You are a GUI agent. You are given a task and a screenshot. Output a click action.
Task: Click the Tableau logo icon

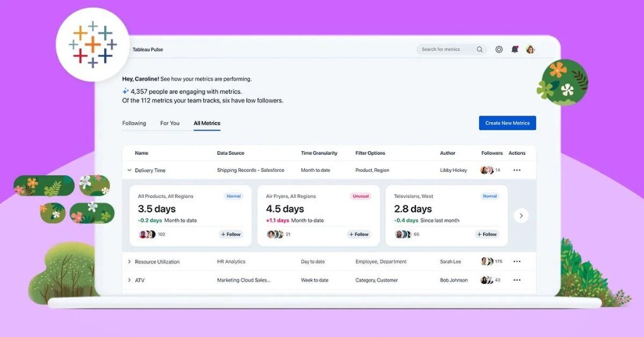click(93, 44)
